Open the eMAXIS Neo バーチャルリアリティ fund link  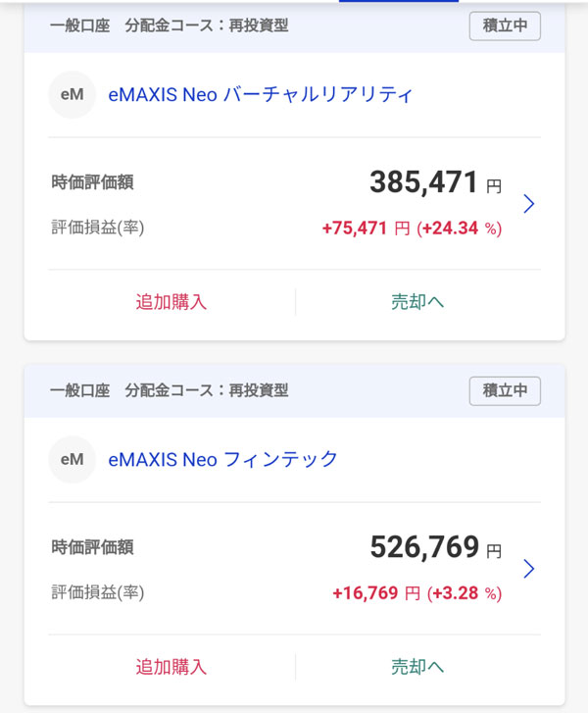(261, 95)
